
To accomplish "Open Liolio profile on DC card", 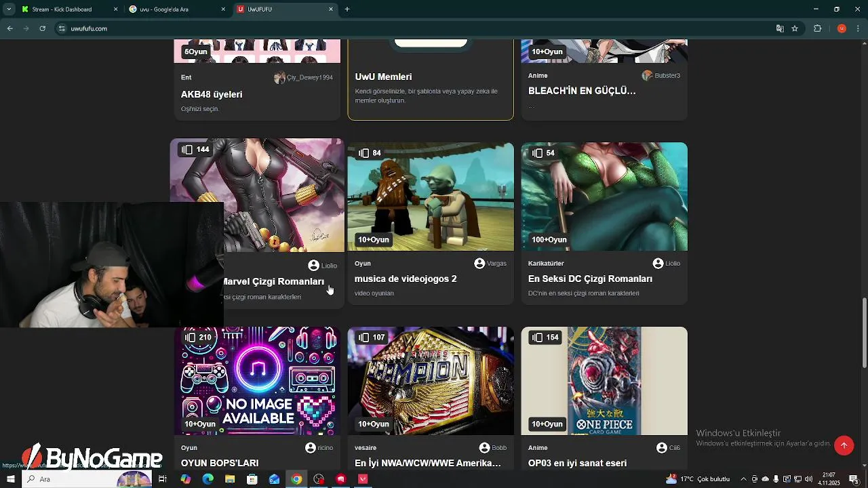I will pyautogui.click(x=666, y=263).
